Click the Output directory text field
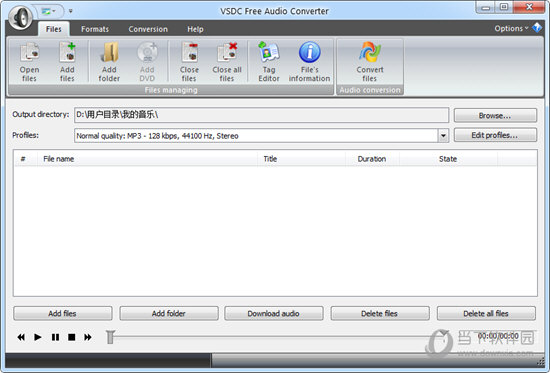550x373 pixels. coord(261,115)
